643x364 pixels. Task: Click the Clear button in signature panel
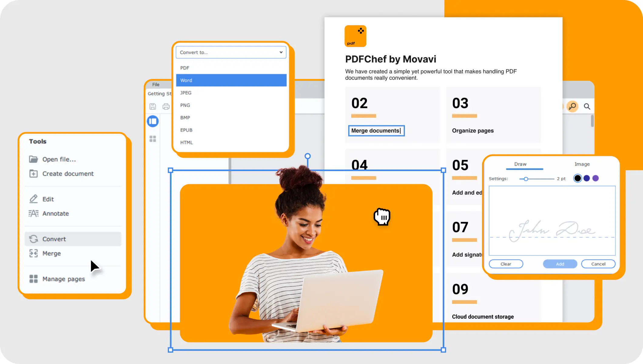(x=506, y=264)
